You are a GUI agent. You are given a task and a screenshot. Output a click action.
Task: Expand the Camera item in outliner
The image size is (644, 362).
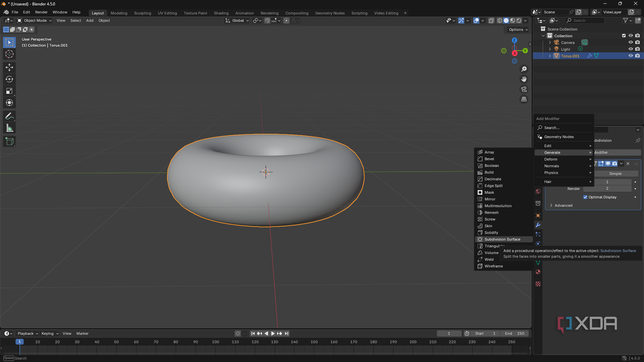pos(550,42)
